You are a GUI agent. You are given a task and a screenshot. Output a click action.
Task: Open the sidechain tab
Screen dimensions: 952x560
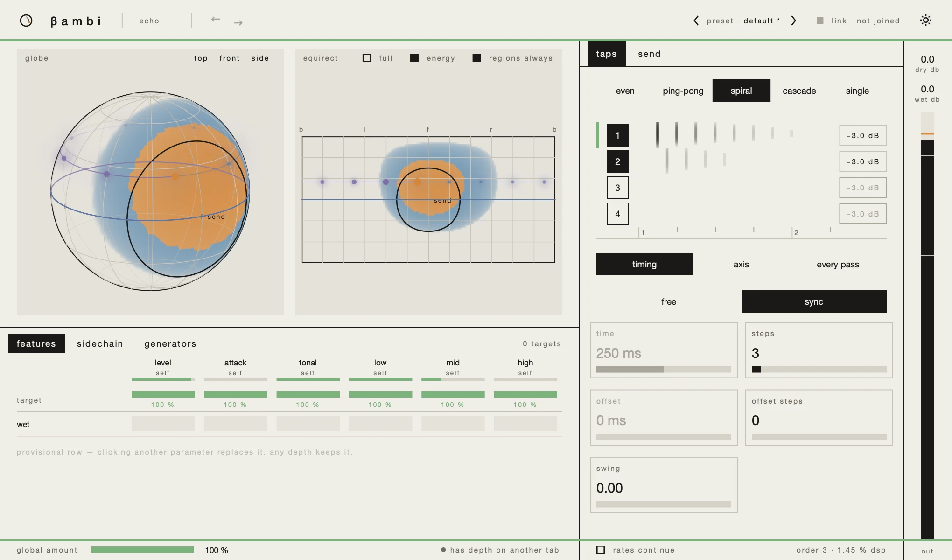(x=100, y=343)
